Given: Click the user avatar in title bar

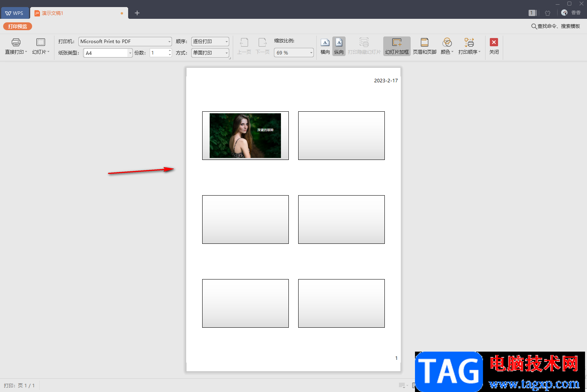Looking at the screenshot, I should pos(564,13).
